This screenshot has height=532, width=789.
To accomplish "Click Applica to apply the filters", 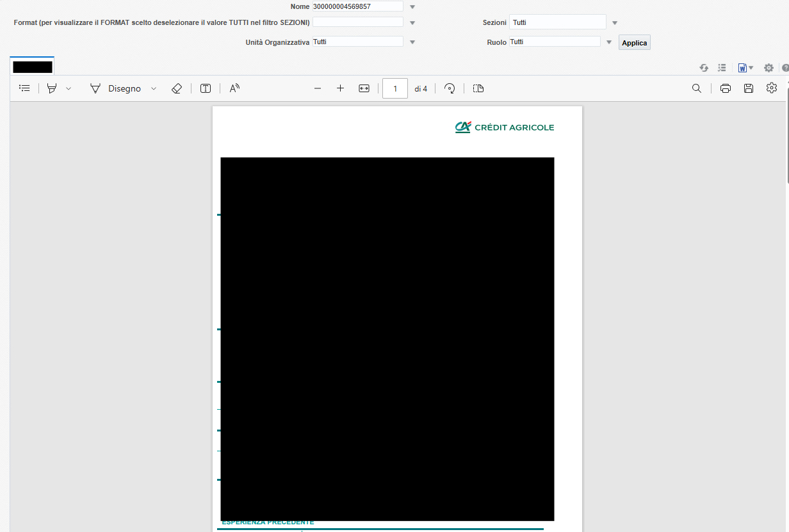I will tap(634, 42).
